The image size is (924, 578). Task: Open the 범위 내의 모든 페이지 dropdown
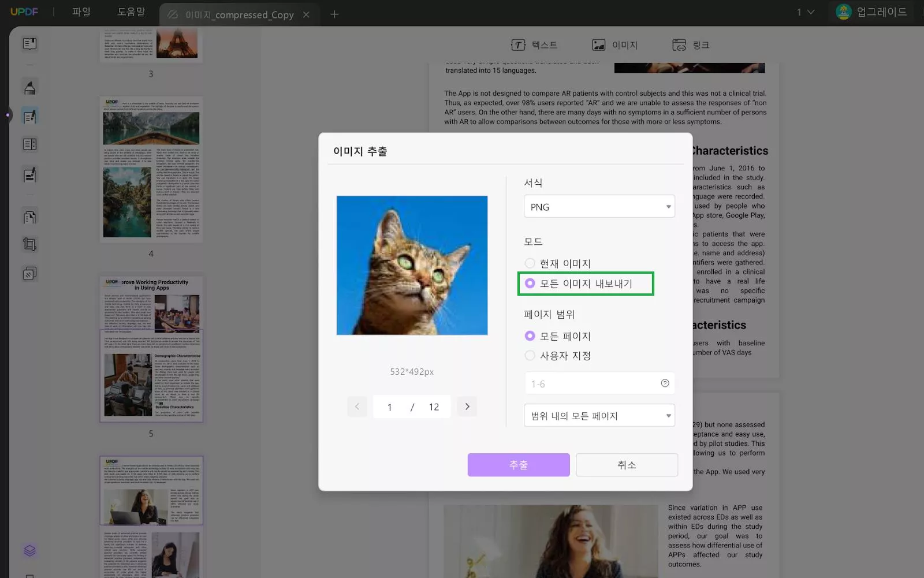[x=599, y=416]
